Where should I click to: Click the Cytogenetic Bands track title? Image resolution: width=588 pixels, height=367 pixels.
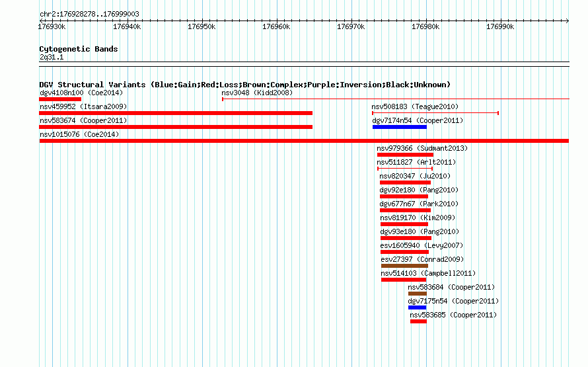79,49
